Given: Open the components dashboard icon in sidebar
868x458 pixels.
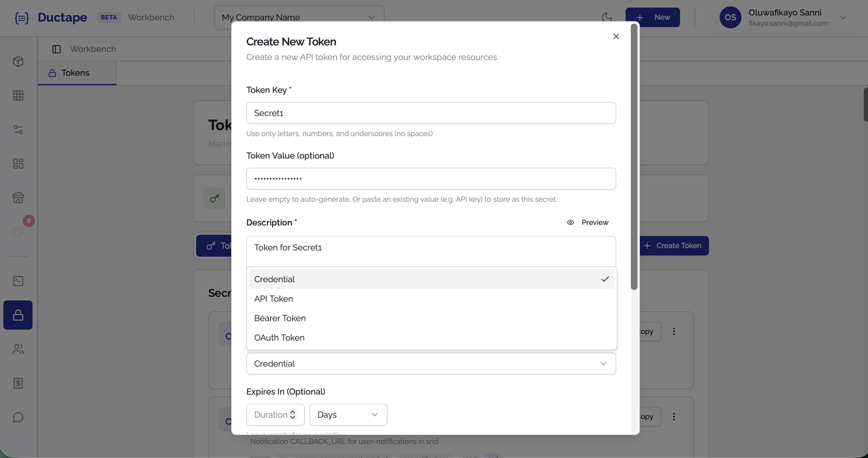Looking at the screenshot, I should [18, 164].
